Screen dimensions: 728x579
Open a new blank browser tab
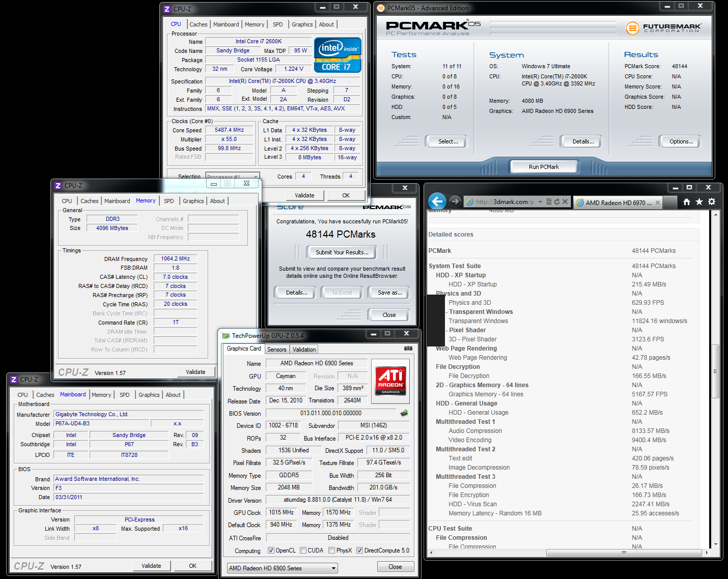coord(670,202)
